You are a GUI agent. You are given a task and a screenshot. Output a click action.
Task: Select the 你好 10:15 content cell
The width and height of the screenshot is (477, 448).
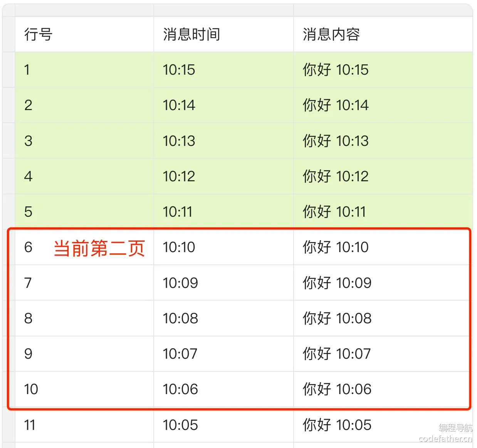383,70
